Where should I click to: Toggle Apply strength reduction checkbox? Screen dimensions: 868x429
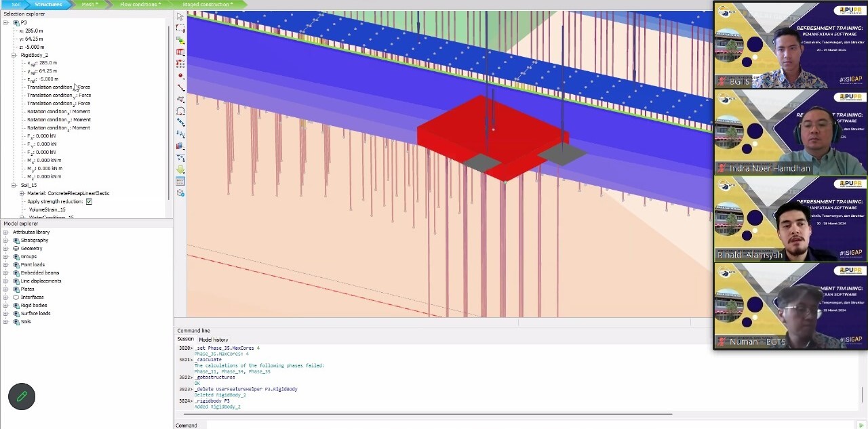click(89, 201)
